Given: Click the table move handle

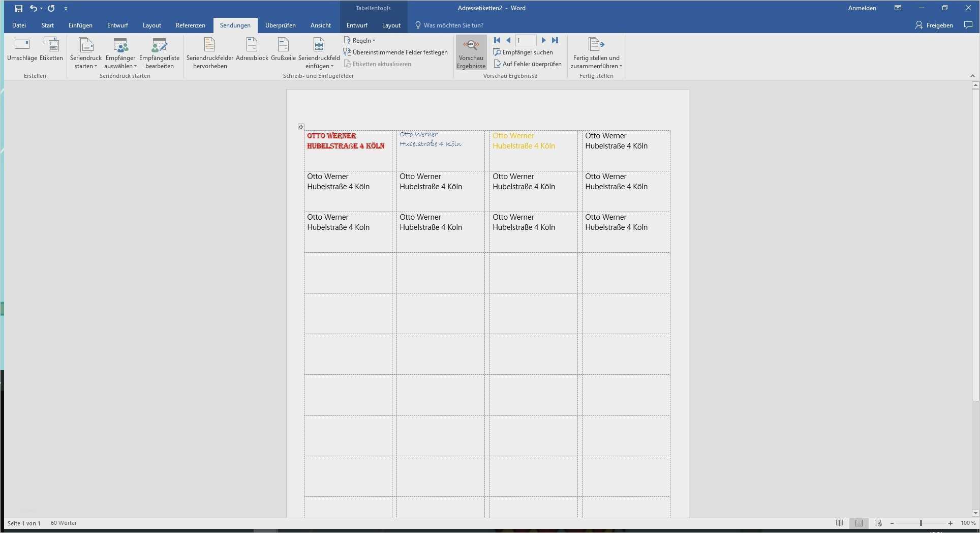Looking at the screenshot, I should [x=301, y=127].
